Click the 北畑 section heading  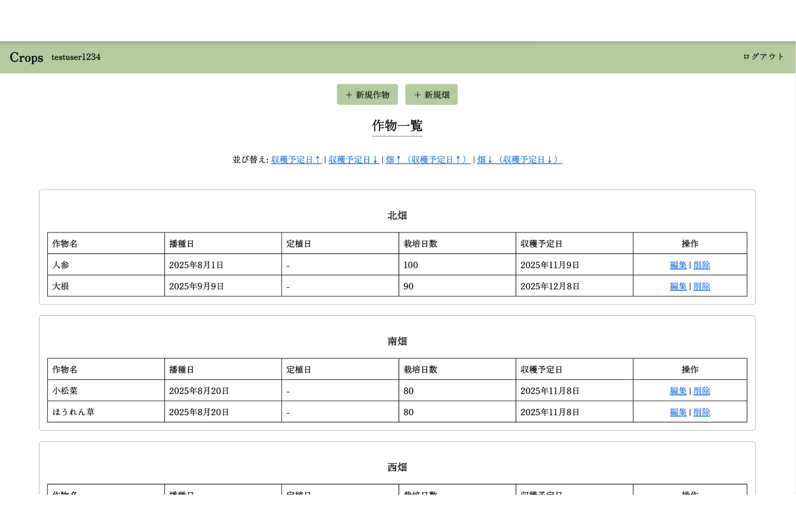tap(397, 216)
